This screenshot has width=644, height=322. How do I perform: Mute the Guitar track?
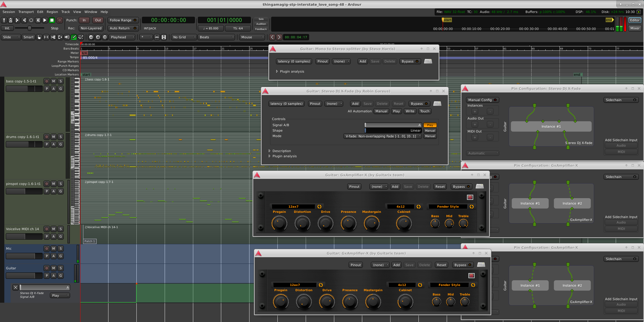coord(54,268)
